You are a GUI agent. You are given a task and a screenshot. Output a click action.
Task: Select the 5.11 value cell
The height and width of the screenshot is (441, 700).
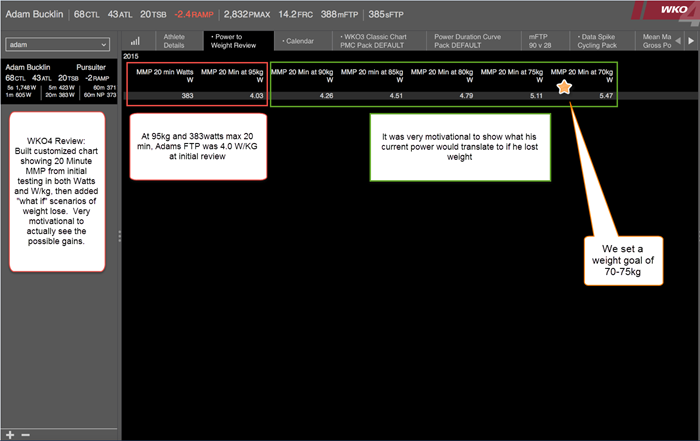536,96
